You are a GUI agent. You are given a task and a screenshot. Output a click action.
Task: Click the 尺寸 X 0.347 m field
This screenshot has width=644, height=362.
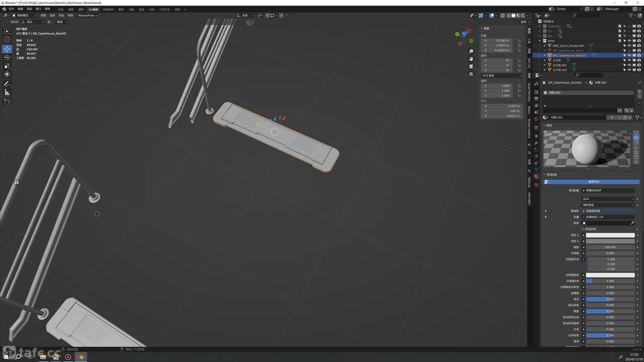(502, 106)
